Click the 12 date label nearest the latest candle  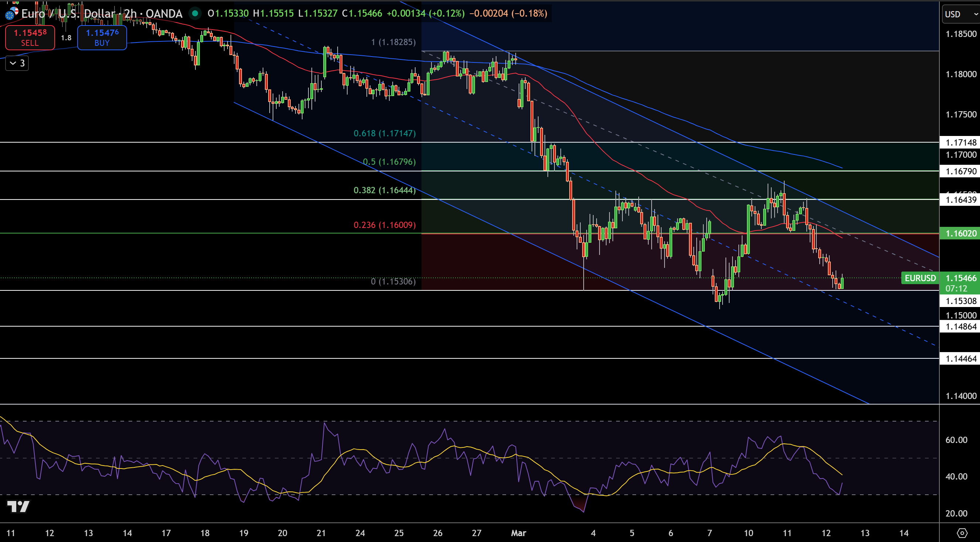pyautogui.click(x=826, y=533)
